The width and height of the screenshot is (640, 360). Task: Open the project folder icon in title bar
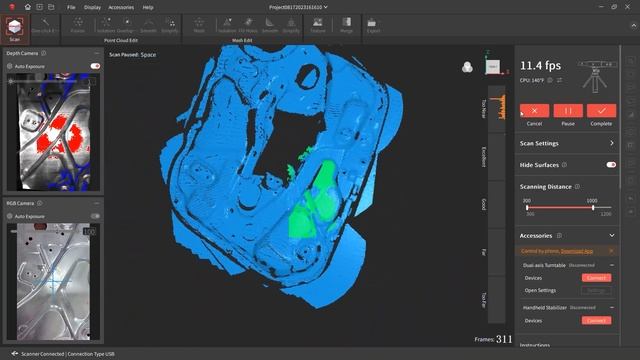tap(51, 7)
